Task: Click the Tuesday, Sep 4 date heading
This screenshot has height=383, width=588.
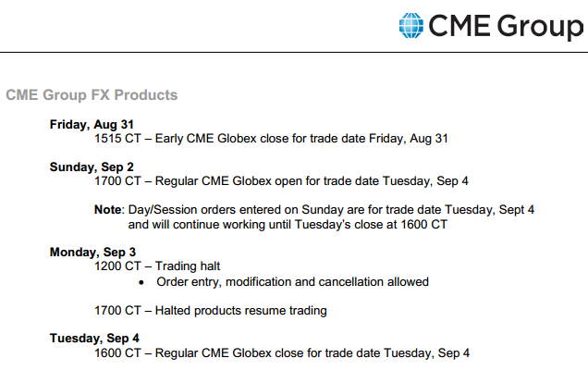Action: coord(94,338)
